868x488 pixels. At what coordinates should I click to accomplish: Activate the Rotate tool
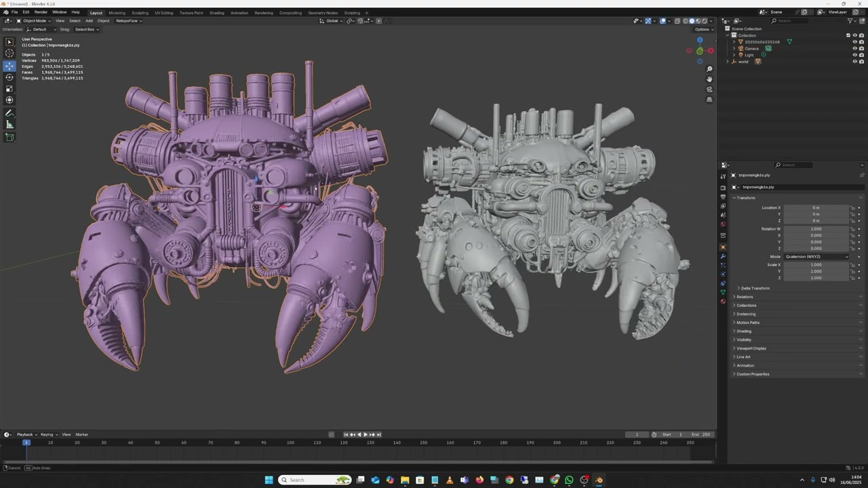(9, 77)
